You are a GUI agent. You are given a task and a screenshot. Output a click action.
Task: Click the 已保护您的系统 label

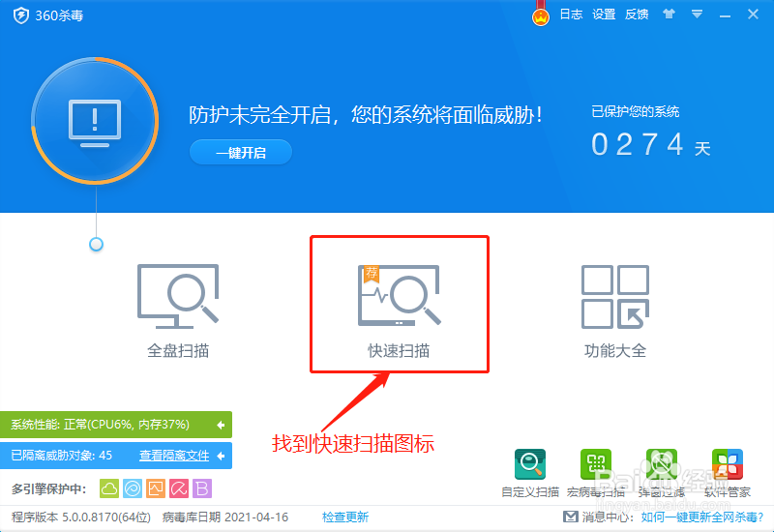pyautogui.click(x=636, y=111)
